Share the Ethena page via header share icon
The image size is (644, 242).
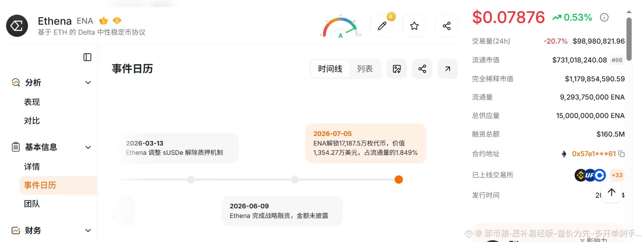447,26
